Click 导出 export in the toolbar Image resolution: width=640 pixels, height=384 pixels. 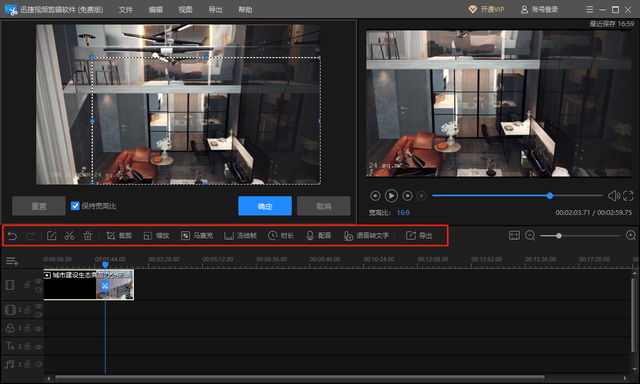click(x=419, y=235)
